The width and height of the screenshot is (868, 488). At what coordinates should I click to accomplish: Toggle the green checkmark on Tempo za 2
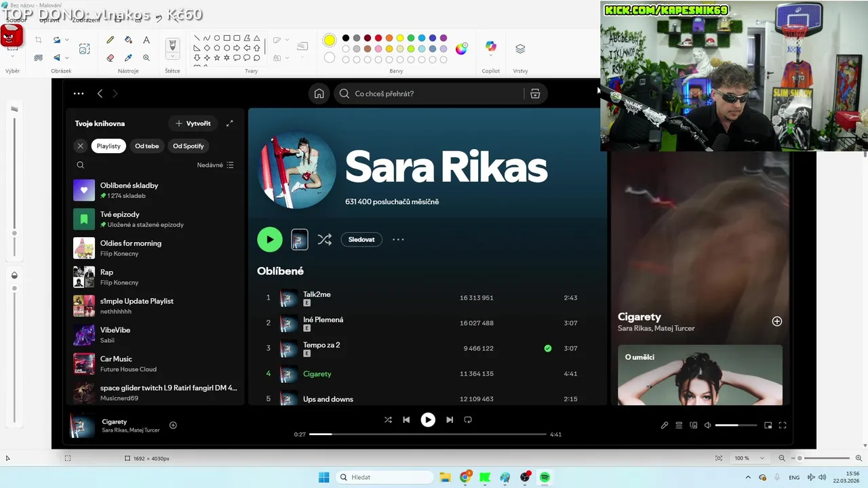548,348
